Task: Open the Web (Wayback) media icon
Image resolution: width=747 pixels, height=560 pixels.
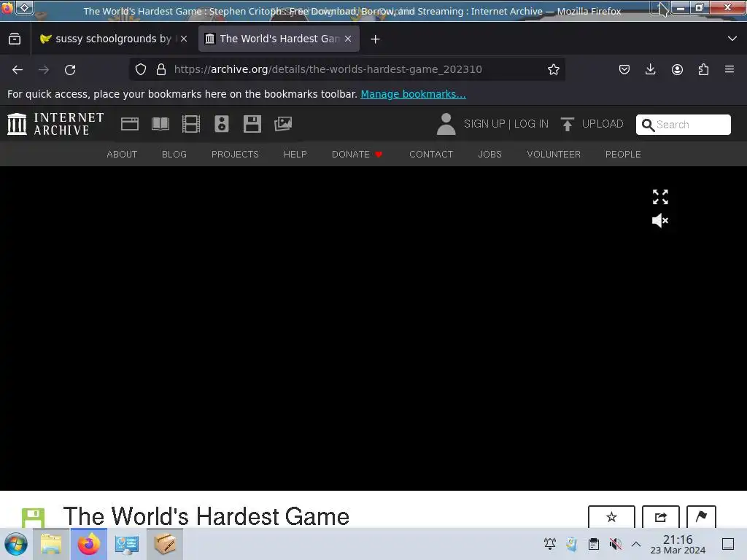Action: (130, 124)
